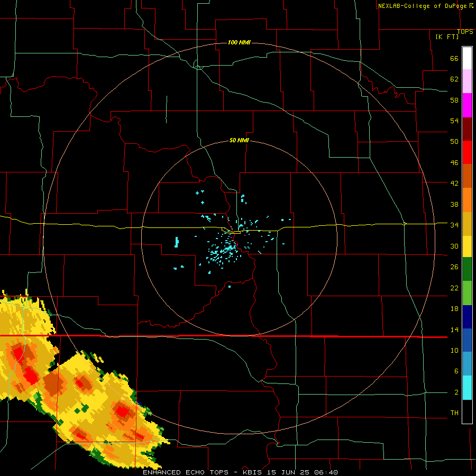Select the white 66 kft color swatch
This screenshot has height=476, width=476.
467,58
